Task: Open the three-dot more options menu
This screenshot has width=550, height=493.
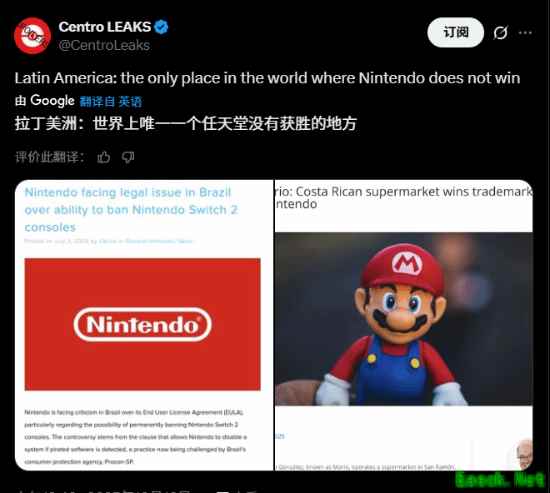Action: (525, 33)
